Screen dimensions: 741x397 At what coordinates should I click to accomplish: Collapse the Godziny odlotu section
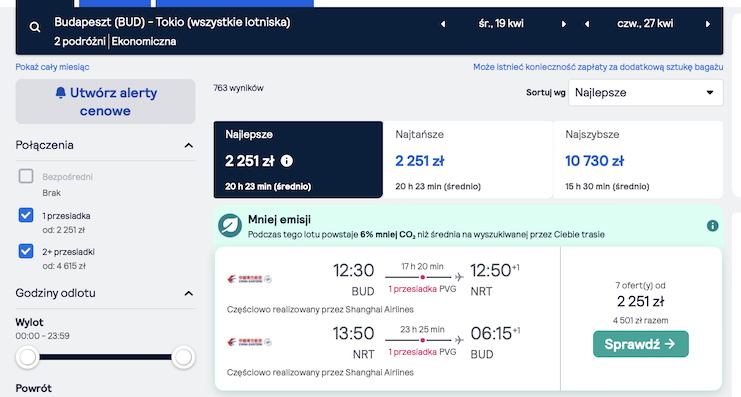coord(189,293)
